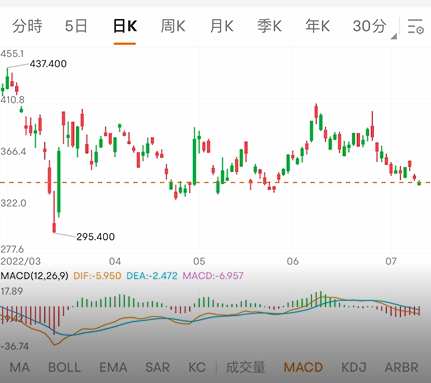
Task: Click the 17.89 MACD axis label
Action: click(12, 291)
